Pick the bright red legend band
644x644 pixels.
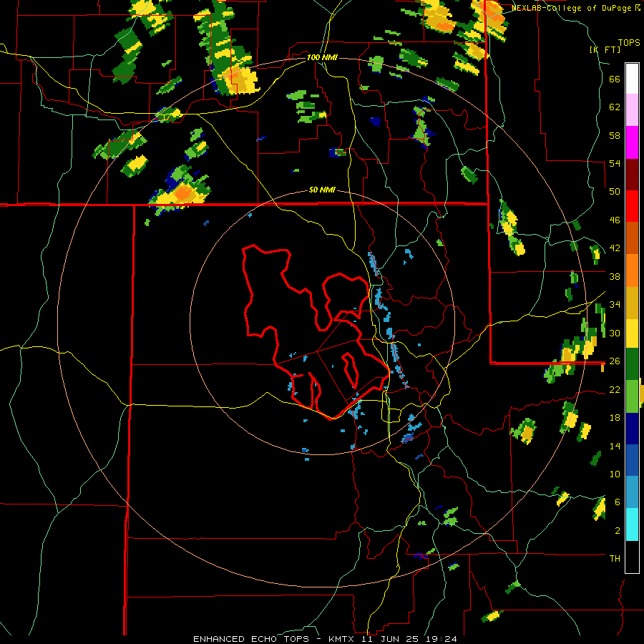click(x=632, y=206)
